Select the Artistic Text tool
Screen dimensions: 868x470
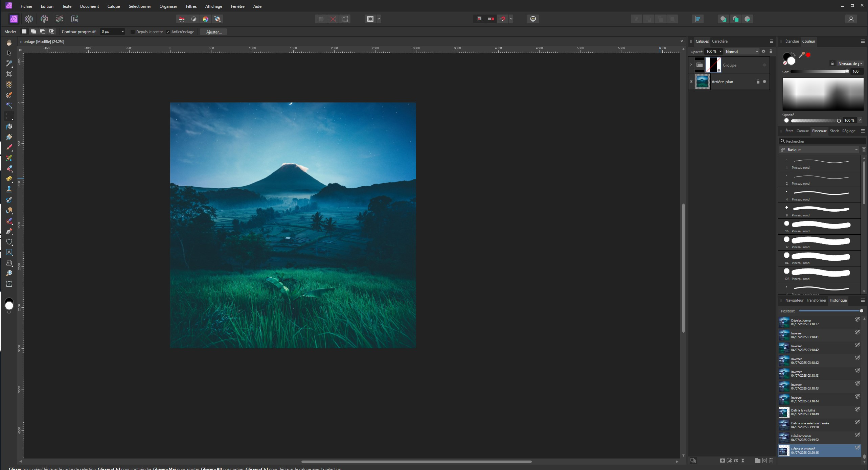9,252
